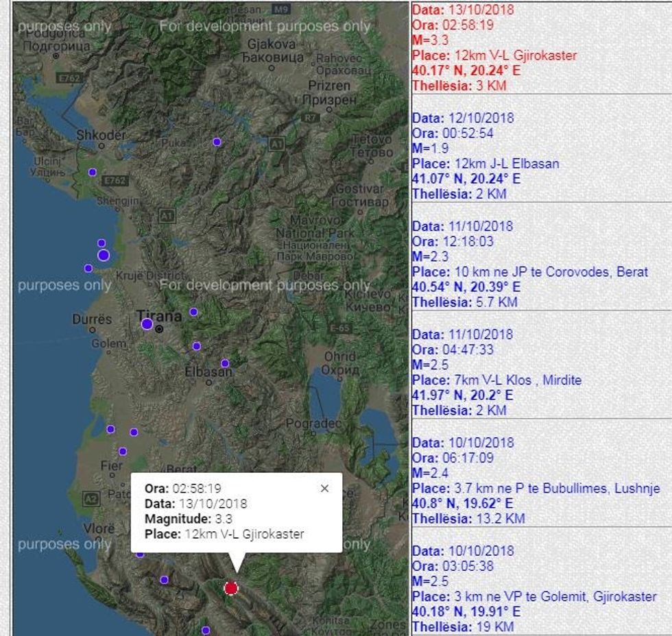Open the Corovodes, Berat earthquake entry

(x=529, y=265)
